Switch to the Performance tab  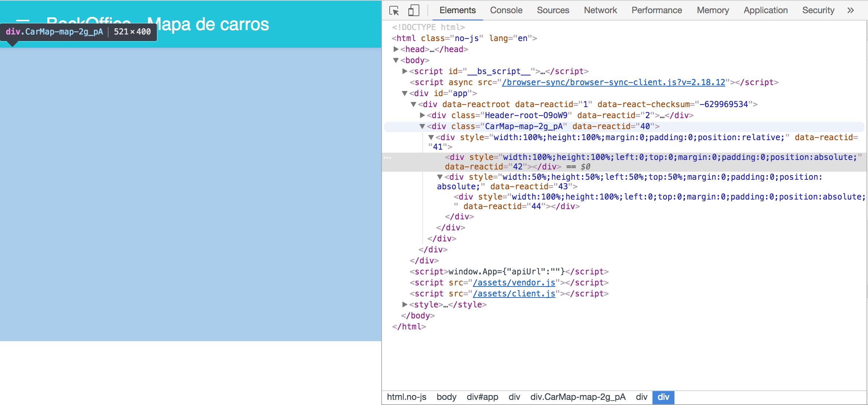656,10
